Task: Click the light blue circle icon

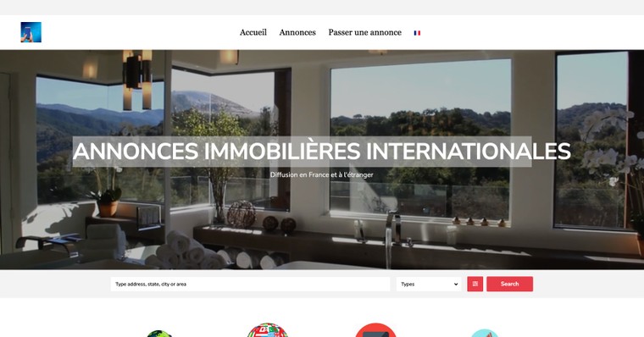Action: [484, 333]
